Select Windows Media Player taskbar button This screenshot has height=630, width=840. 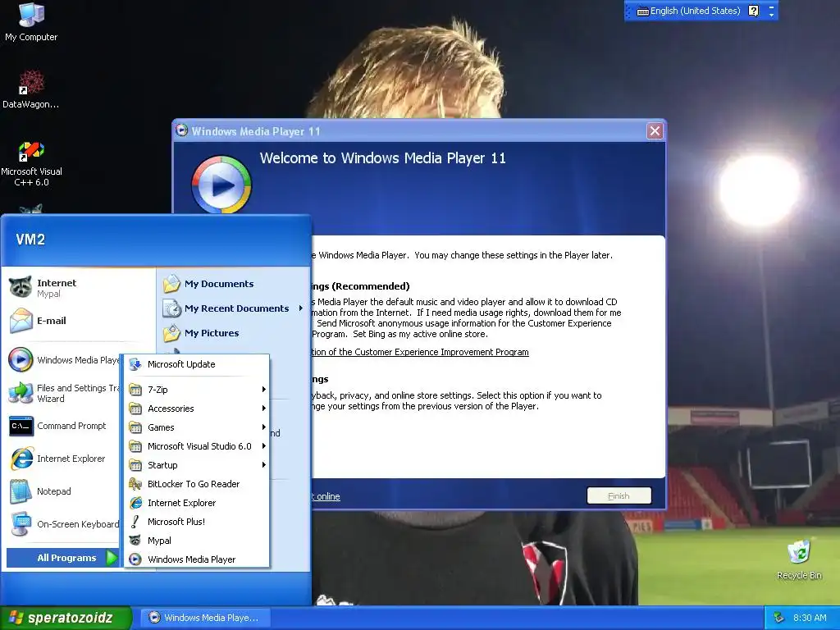click(x=206, y=618)
